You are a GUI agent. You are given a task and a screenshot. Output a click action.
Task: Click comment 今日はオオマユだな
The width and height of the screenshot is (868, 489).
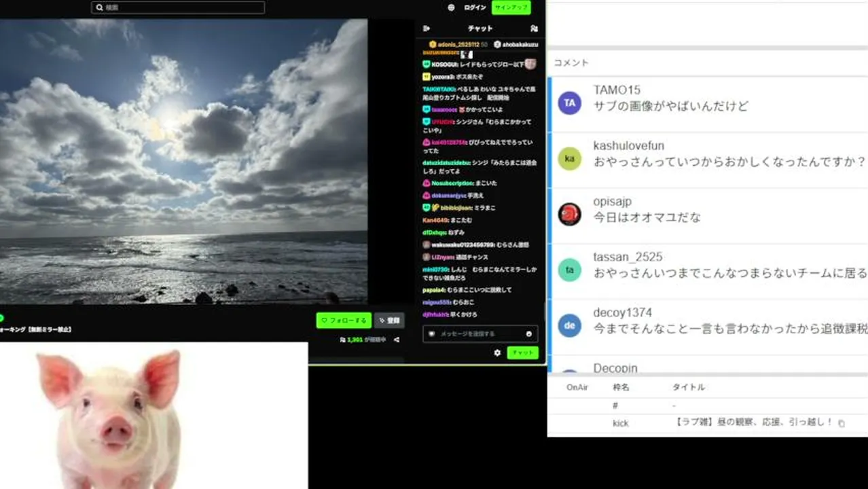tap(647, 218)
